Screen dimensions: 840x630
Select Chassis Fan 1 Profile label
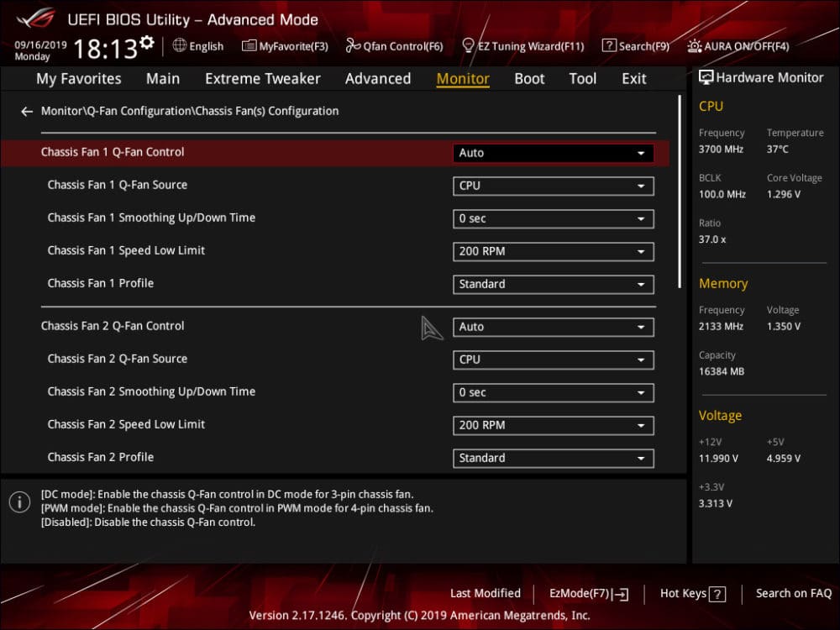[100, 283]
